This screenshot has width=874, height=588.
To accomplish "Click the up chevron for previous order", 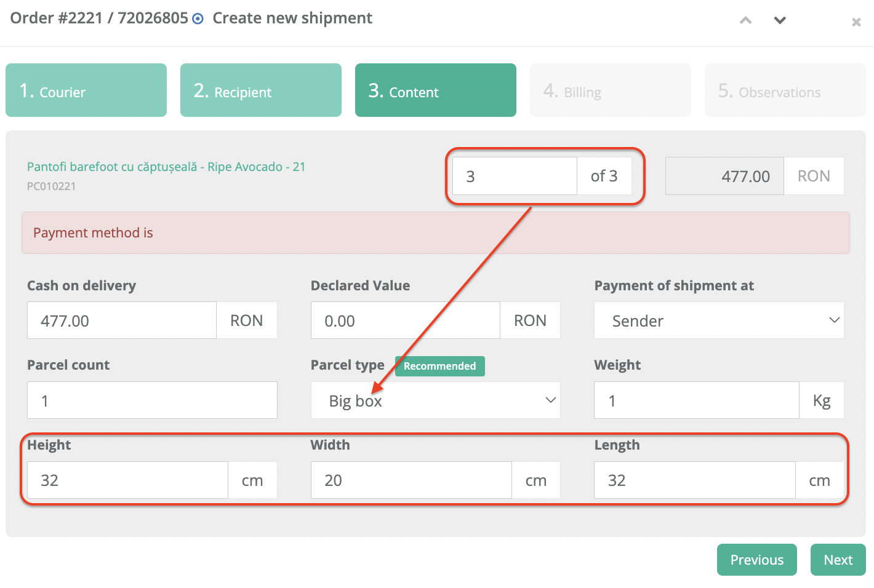I will (745, 20).
